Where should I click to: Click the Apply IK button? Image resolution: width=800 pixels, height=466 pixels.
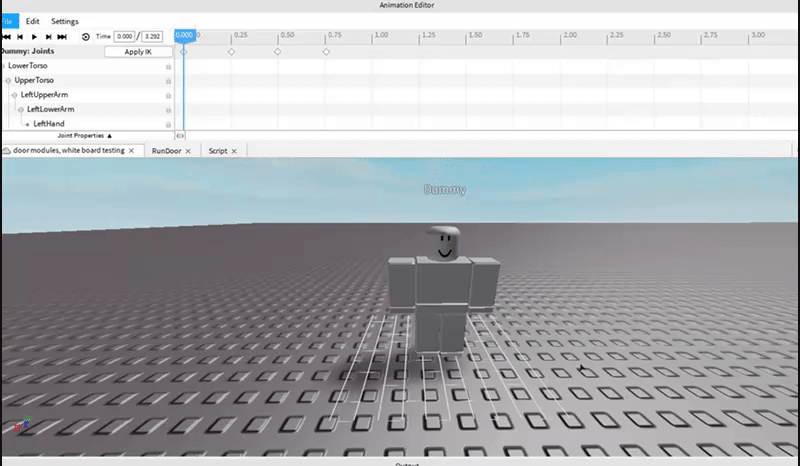pyautogui.click(x=138, y=52)
